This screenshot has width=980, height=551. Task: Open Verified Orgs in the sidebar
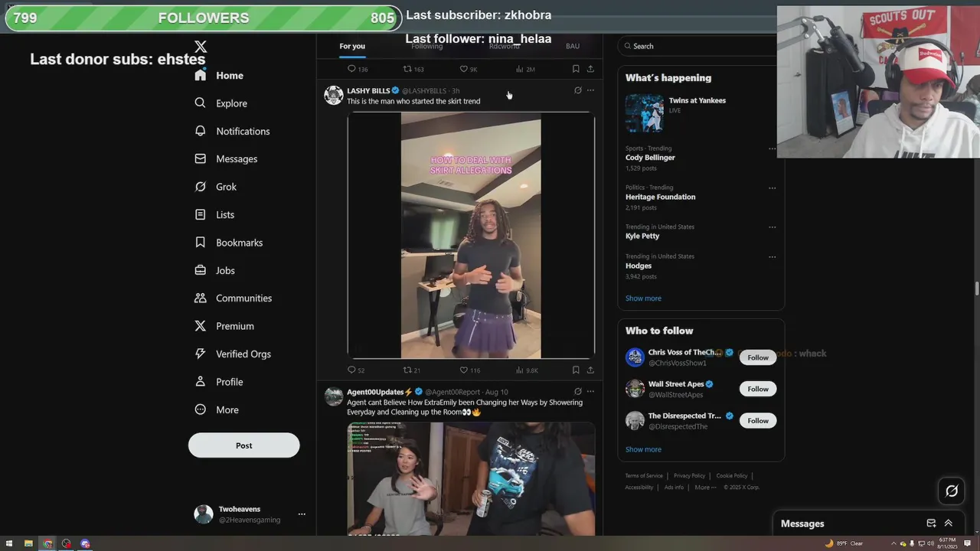tap(232, 354)
